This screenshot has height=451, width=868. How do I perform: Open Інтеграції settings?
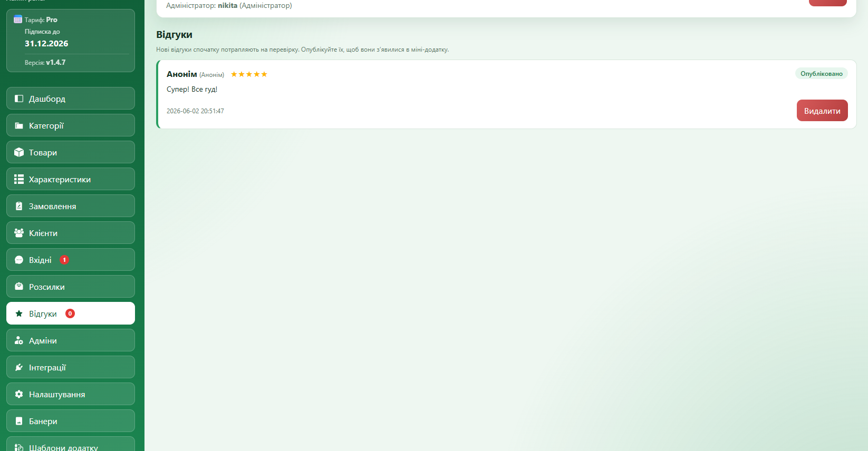click(71, 367)
